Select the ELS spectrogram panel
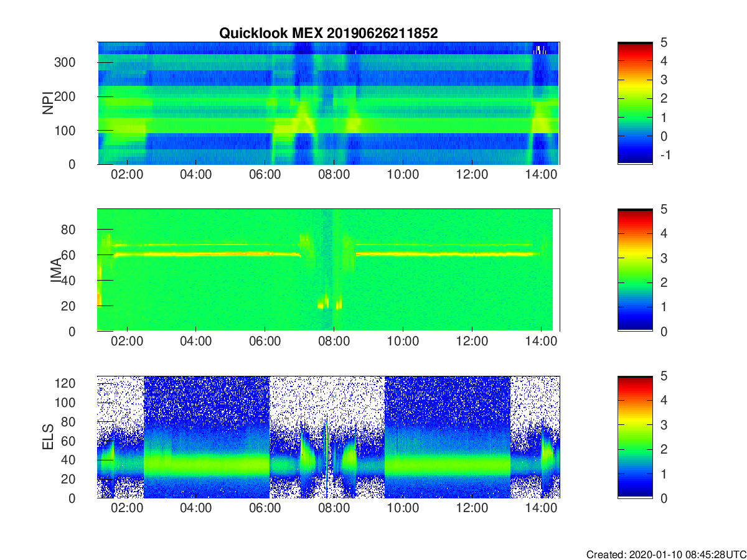The height and width of the screenshot is (560, 747). 328,437
